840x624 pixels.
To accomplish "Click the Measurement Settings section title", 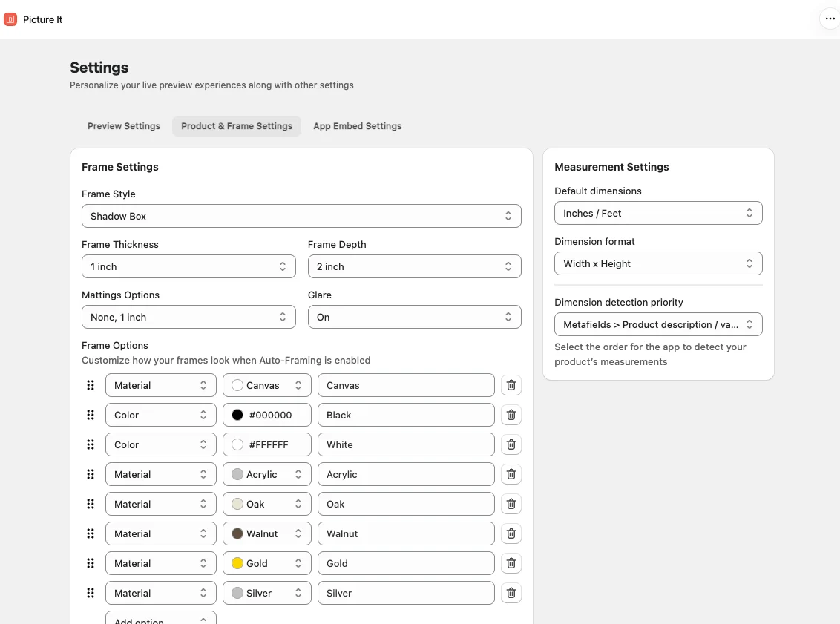I will tap(611, 167).
